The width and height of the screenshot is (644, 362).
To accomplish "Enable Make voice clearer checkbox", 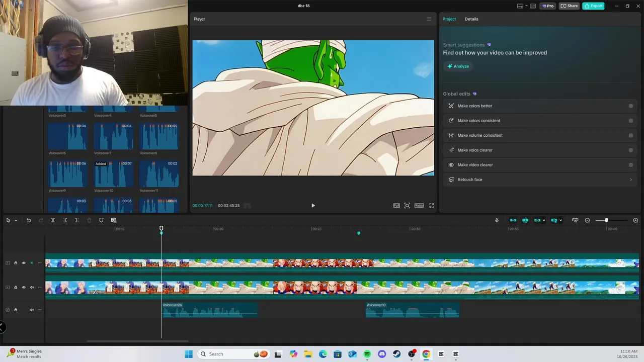I will tap(631, 150).
